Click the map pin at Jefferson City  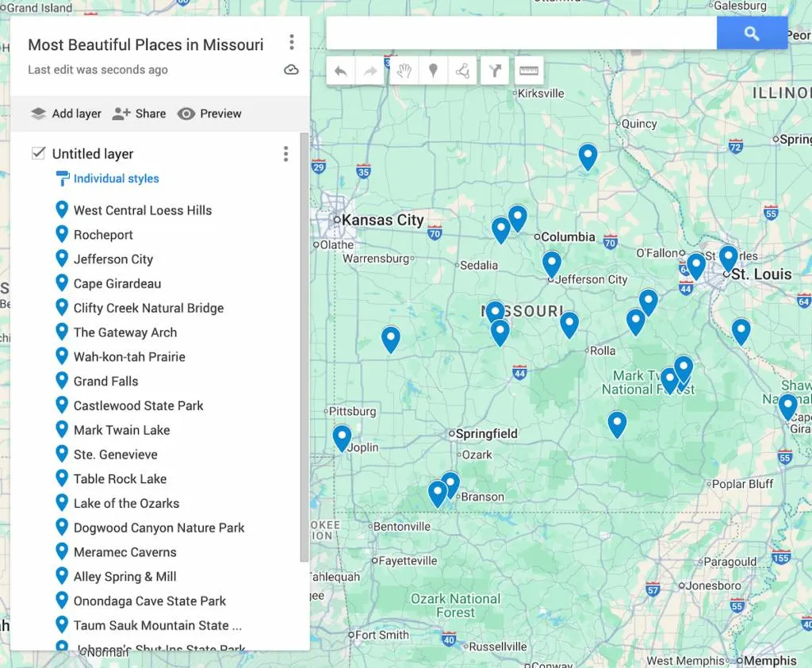552,264
